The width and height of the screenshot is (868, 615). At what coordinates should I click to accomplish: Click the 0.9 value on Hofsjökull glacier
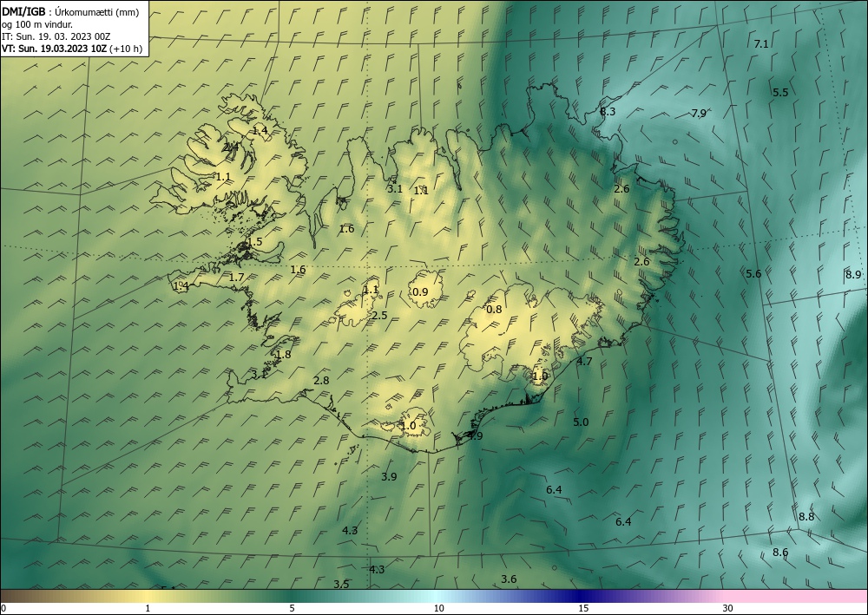421,291
